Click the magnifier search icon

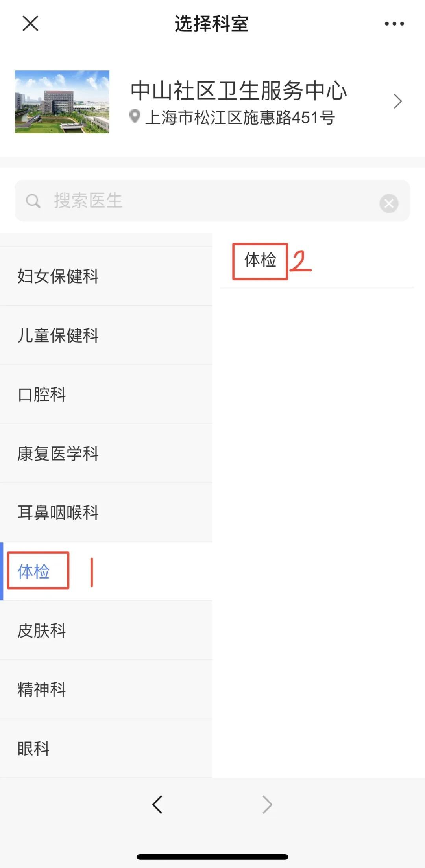(x=34, y=201)
